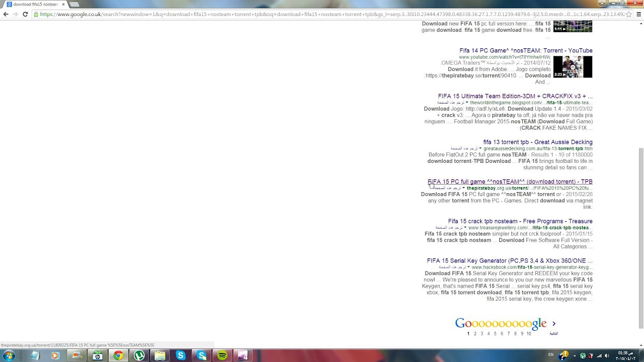Play the Fifa 14 video thumbnail (2:23)
644x362 pixels.
[573, 67]
